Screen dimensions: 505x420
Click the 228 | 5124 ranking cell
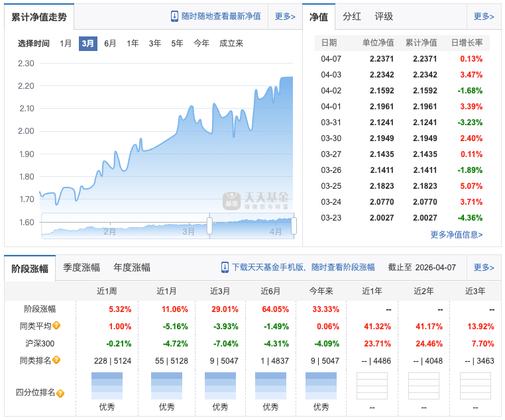pos(113,361)
